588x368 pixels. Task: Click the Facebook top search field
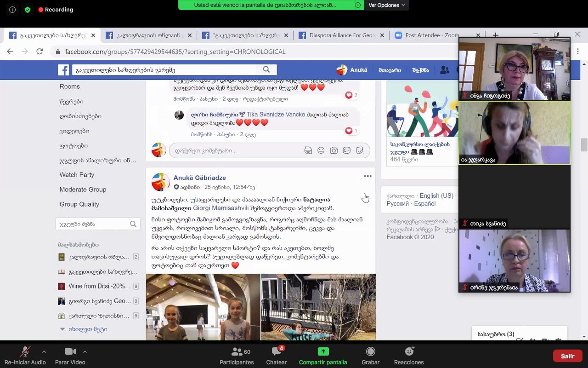point(164,70)
